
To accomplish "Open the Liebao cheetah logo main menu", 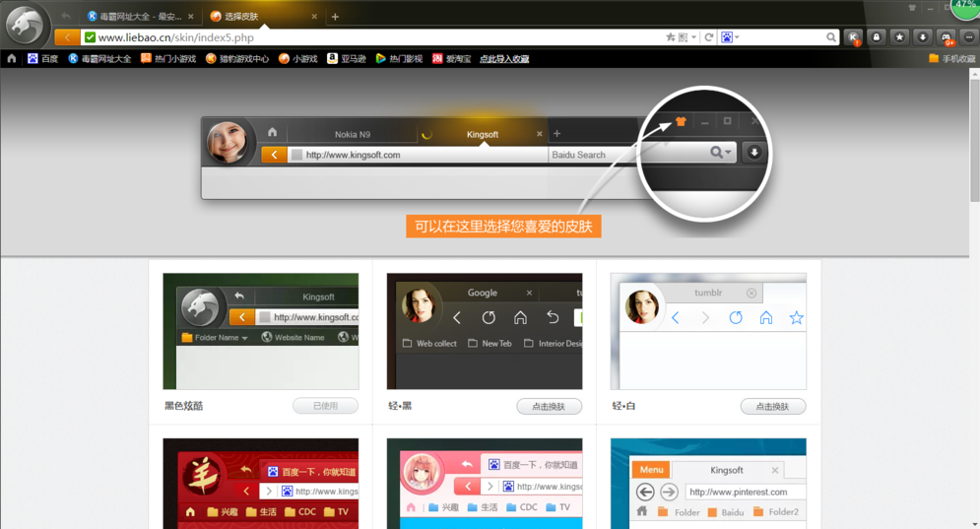I will pyautogui.click(x=25, y=25).
